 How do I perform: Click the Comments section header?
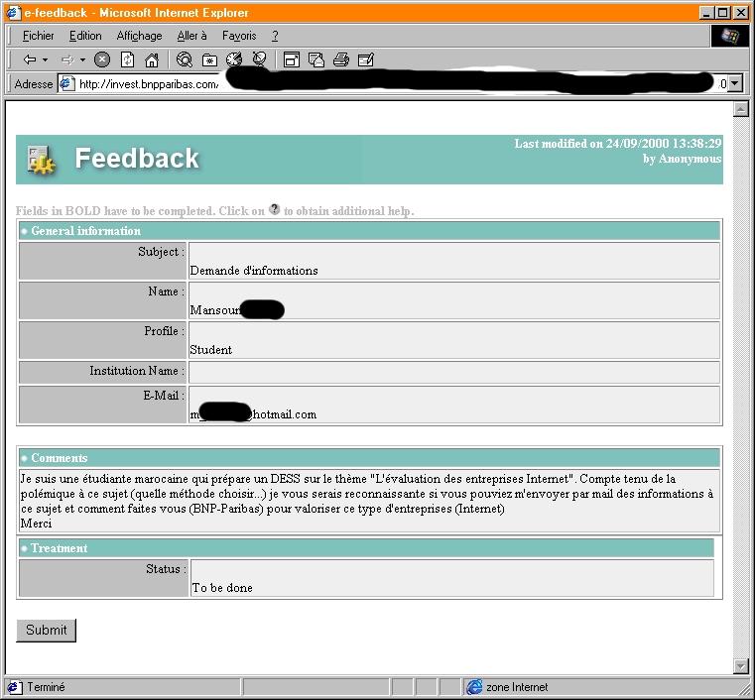(370, 458)
